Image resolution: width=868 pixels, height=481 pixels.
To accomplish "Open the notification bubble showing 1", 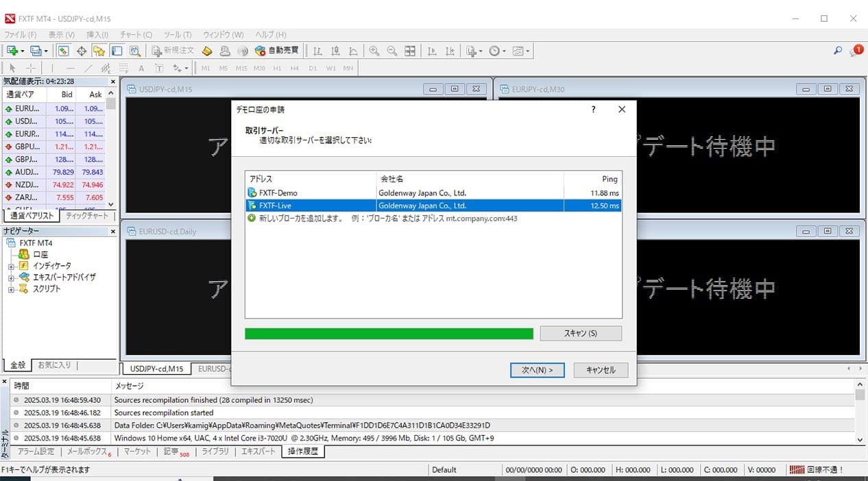I will click(x=856, y=50).
